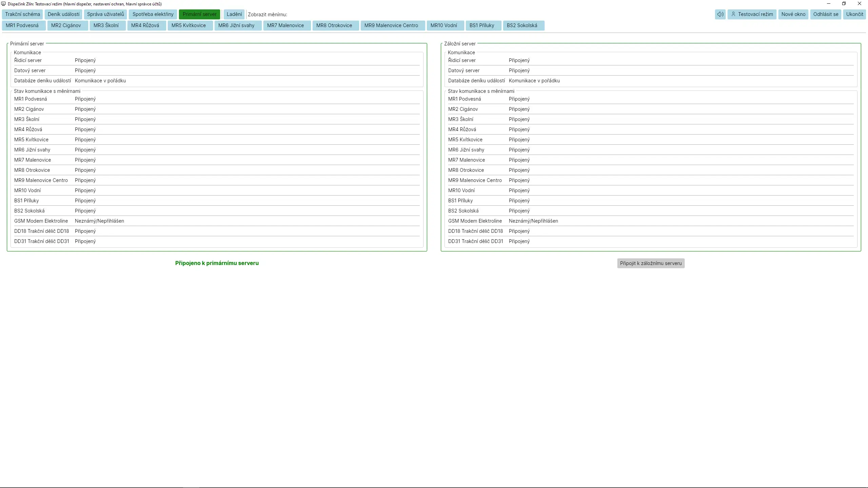Open MR9 Malenovice Centro substation
This screenshot has width=868, height=488.
point(391,25)
